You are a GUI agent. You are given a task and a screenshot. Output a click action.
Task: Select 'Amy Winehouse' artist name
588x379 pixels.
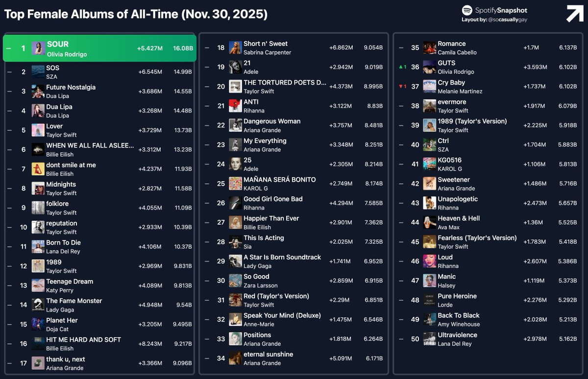click(459, 324)
